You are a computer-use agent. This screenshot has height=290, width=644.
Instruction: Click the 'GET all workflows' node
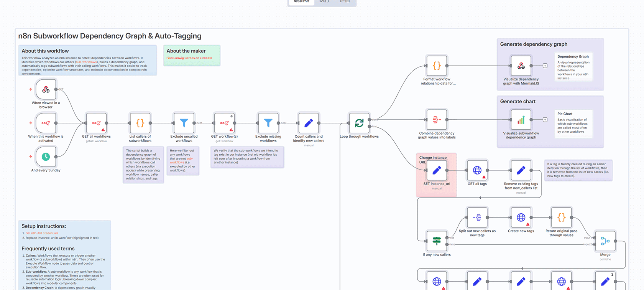pos(96,123)
